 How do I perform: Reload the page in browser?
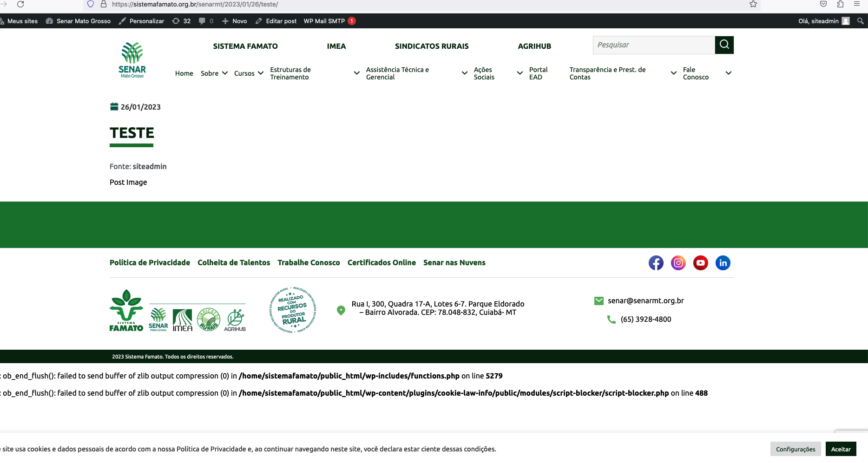tap(20, 4)
